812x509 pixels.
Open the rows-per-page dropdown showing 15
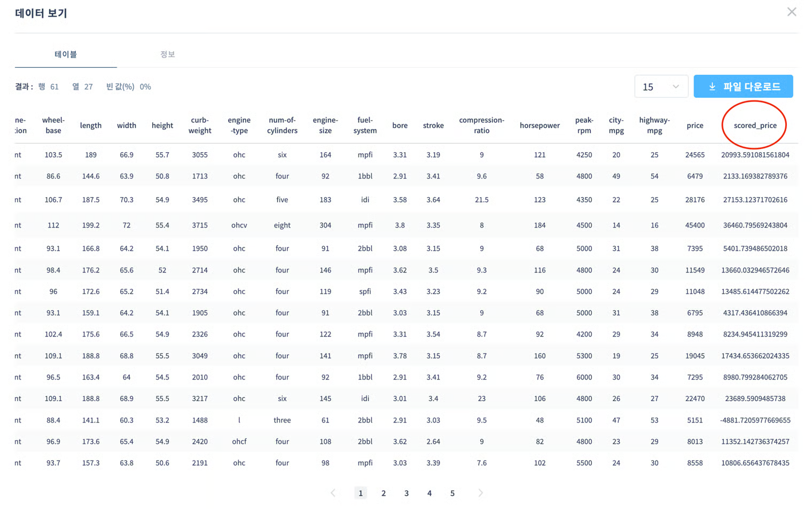click(660, 87)
